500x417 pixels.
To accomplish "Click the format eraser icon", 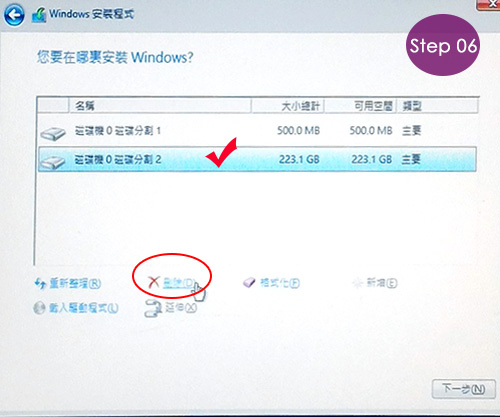I will [x=249, y=283].
